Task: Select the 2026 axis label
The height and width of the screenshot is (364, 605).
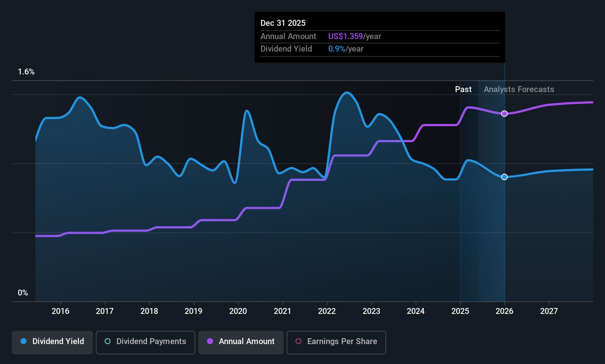Action: coord(504,311)
